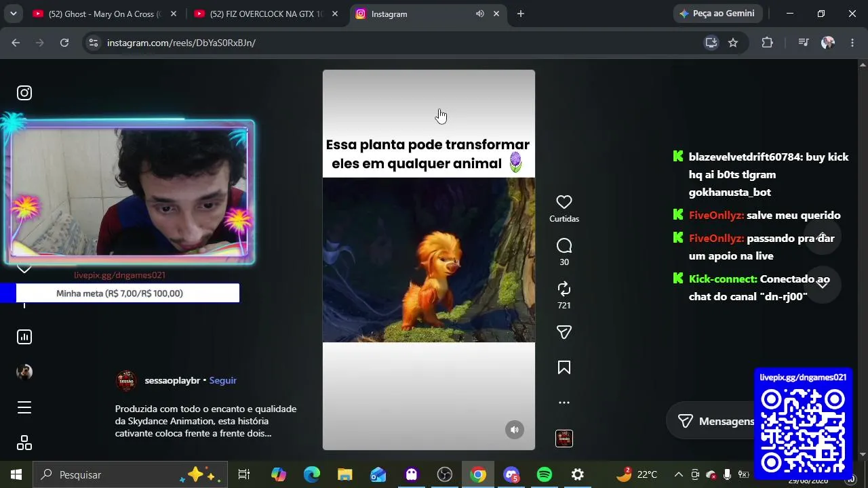This screenshot has height=488, width=868.
Task: Bookmark this page with the star
Action: click(733, 43)
